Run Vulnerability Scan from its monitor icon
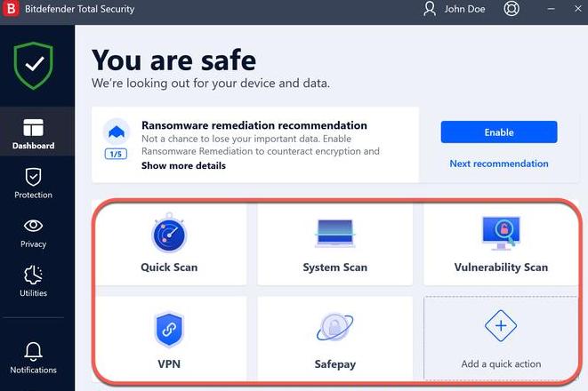Viewport: 588px width, 391px height. pyautogui.click(x=501, y=233)
